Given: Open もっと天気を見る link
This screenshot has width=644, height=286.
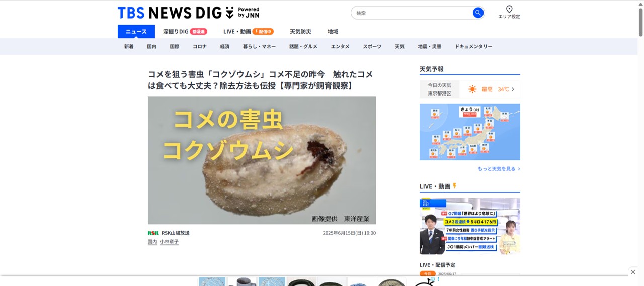Looking at the screenshot, I should (x=499, y=169).
